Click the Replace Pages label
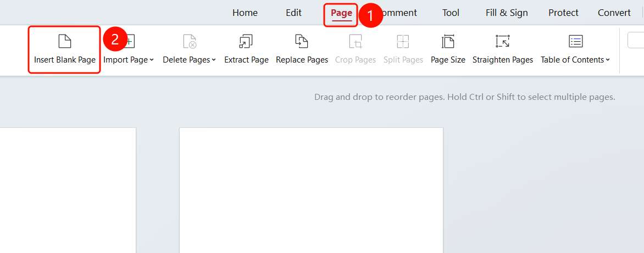The height and width of the screenshot is (253, 644). (302, 60)
